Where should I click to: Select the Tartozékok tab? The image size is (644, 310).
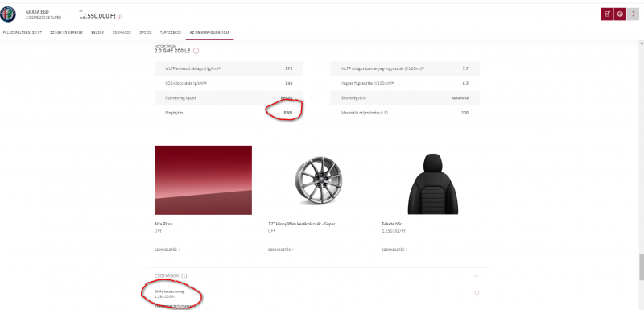pos(171,32)
